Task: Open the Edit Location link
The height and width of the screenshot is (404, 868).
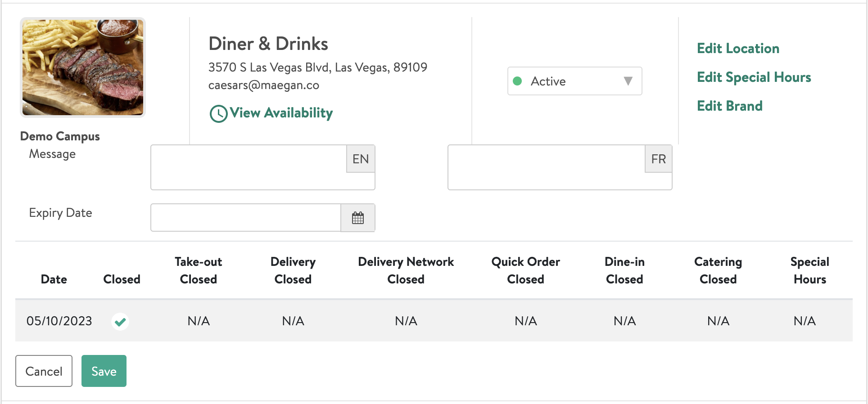Action: [738, 49]
